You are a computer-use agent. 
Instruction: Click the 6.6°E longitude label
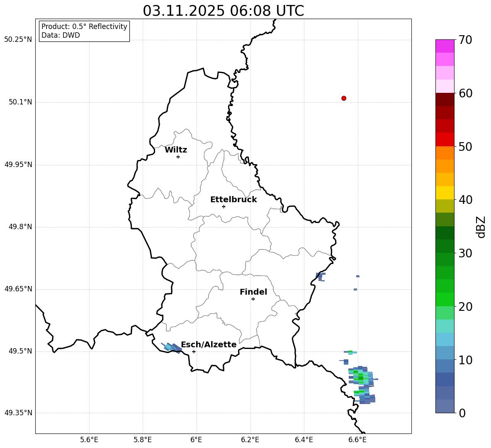pyautogui.click(x=357, y=440)
